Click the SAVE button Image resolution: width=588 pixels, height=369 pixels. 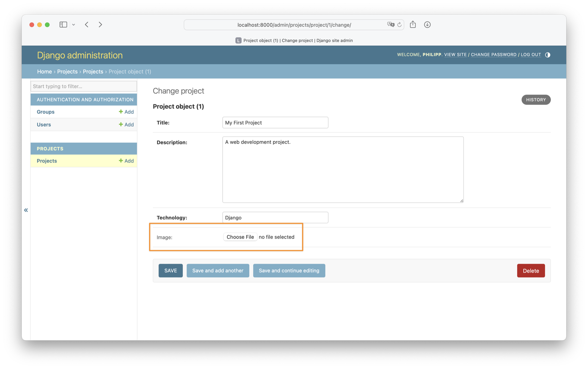pos(171,270)
